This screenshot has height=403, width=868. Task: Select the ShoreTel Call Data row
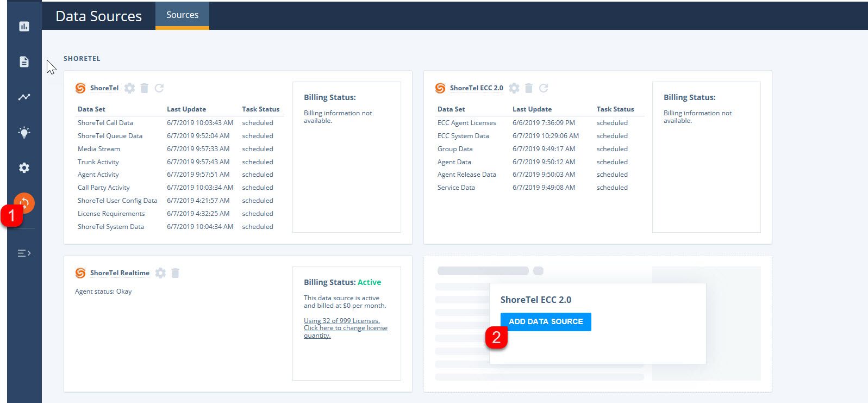(179, 123)
